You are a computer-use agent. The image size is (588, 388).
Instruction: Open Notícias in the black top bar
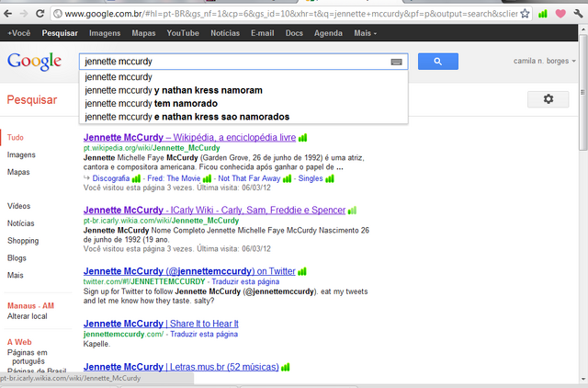[x=225, y=33]
